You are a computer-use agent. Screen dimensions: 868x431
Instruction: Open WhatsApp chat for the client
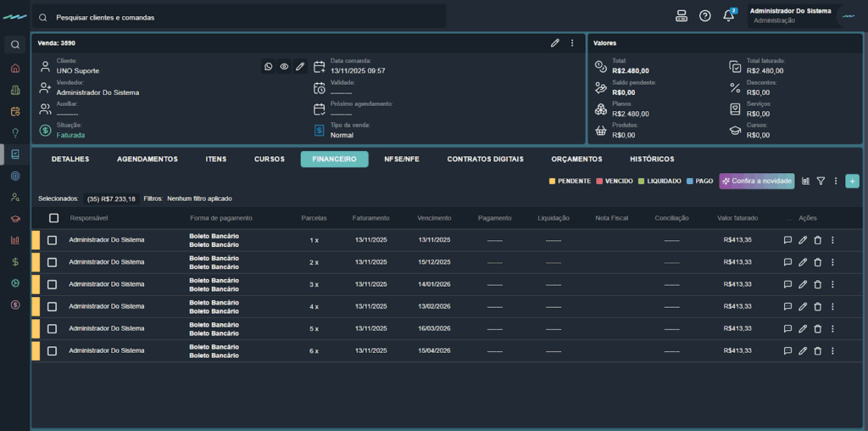[x=269, y=66]
